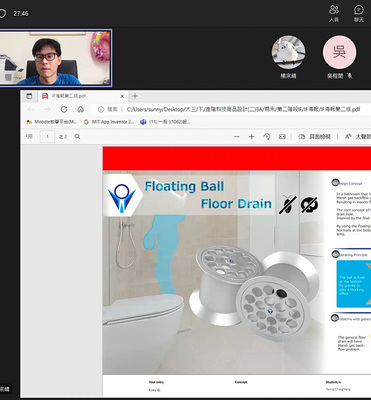Screen dimensions: 371x400
Task: Go back in the browser
Action: 31,109
